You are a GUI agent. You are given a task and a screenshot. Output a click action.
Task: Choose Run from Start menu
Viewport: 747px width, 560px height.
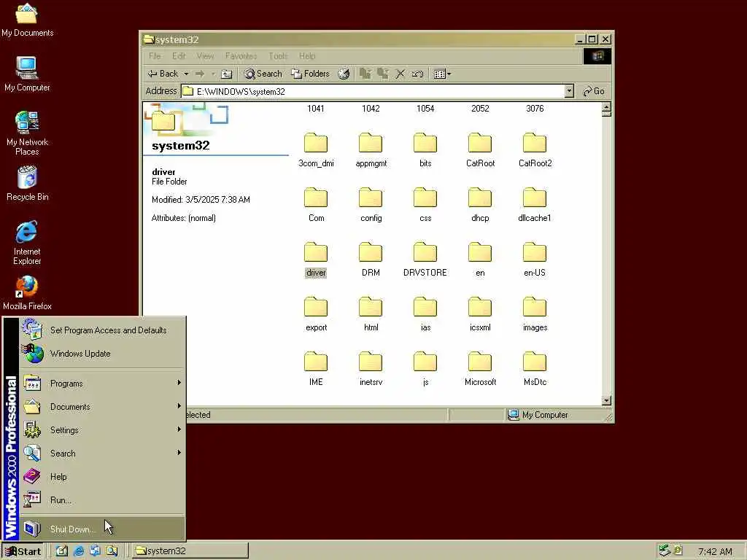pos(102,500)
